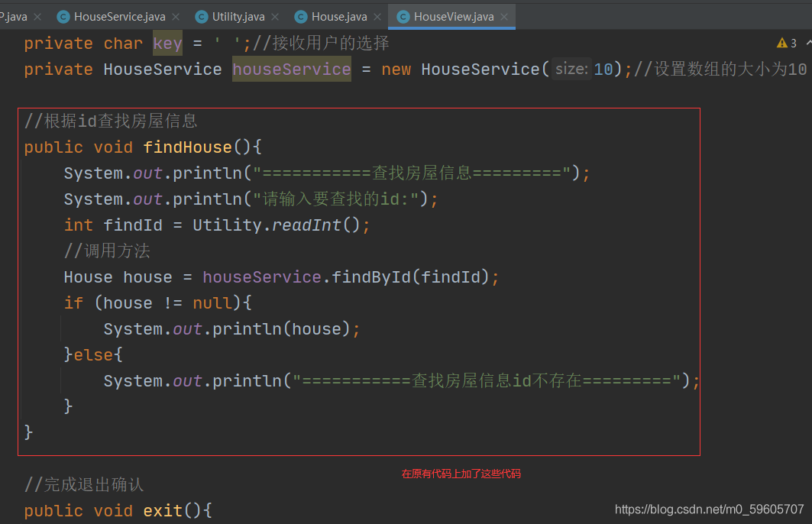Switch to the House.java tab
The width and height of the screenshot is (812, 524).
(x=339, y=17)
